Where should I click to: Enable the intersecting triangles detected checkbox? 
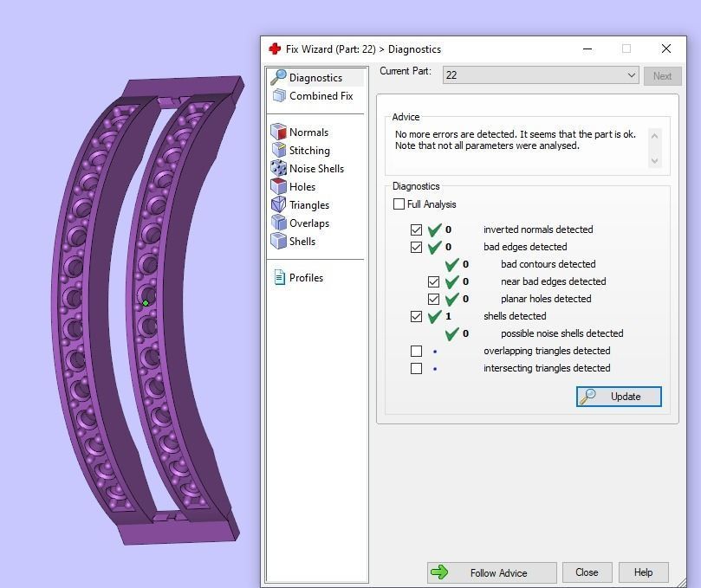tap(416, 369)
